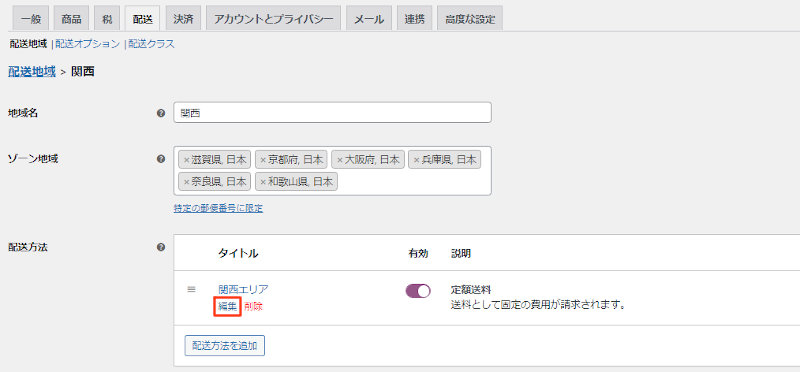The height and width of the screenshot is (372, 800).
Task: Click the 配送地域 breadcrumb link
Action: [32, 71]
